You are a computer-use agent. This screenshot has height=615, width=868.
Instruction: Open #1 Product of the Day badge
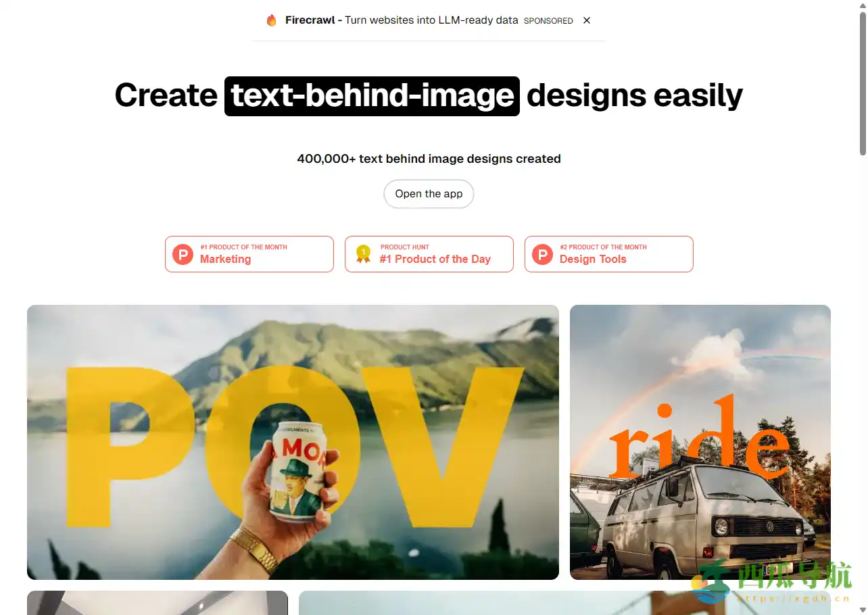(x=429, y=254)
